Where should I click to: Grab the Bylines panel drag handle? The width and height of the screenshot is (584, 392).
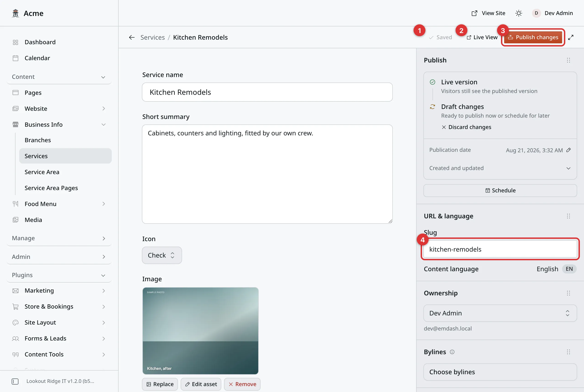568,352
